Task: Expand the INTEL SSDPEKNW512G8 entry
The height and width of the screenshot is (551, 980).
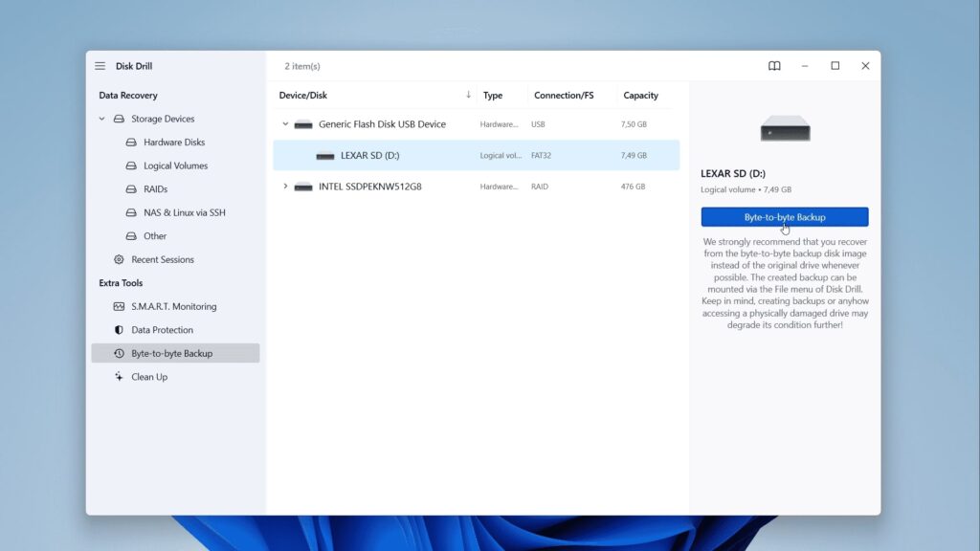Action: [284, 186]
